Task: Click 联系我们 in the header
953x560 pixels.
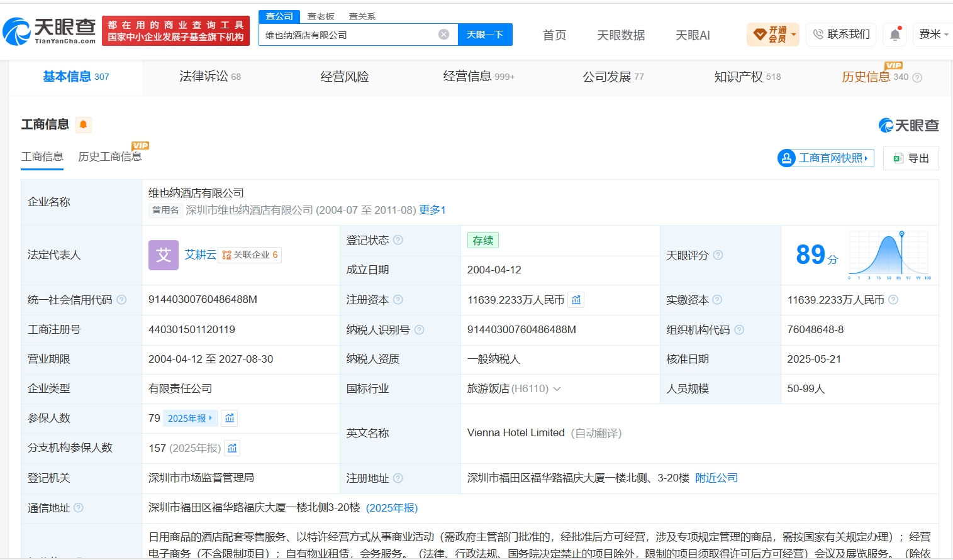Action: [842, 34]
